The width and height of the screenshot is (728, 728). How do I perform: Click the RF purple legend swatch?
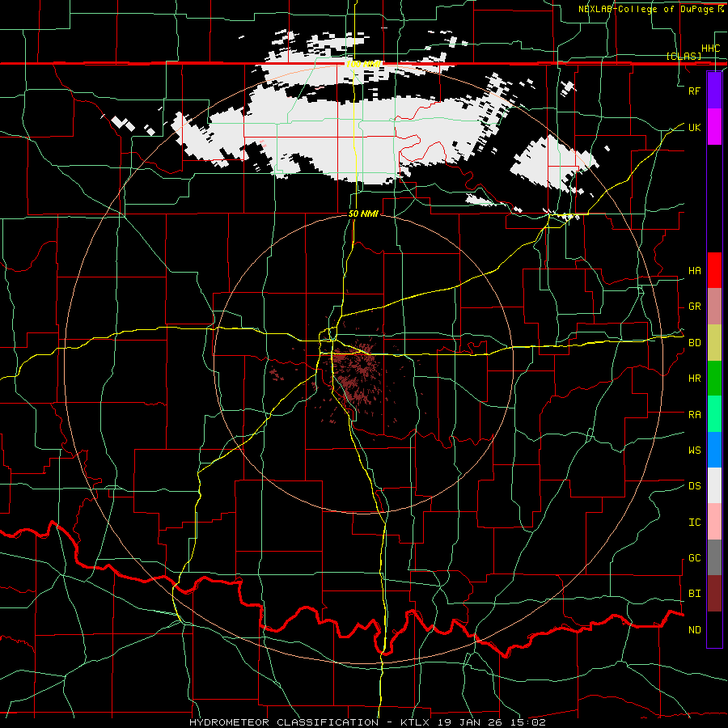(714, 91)
